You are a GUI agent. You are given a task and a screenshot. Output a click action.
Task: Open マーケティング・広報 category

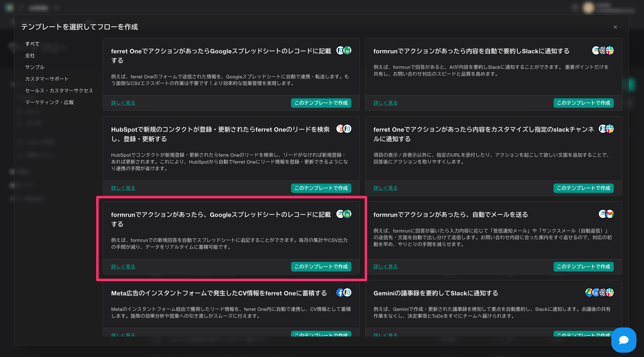click(49, 102)
